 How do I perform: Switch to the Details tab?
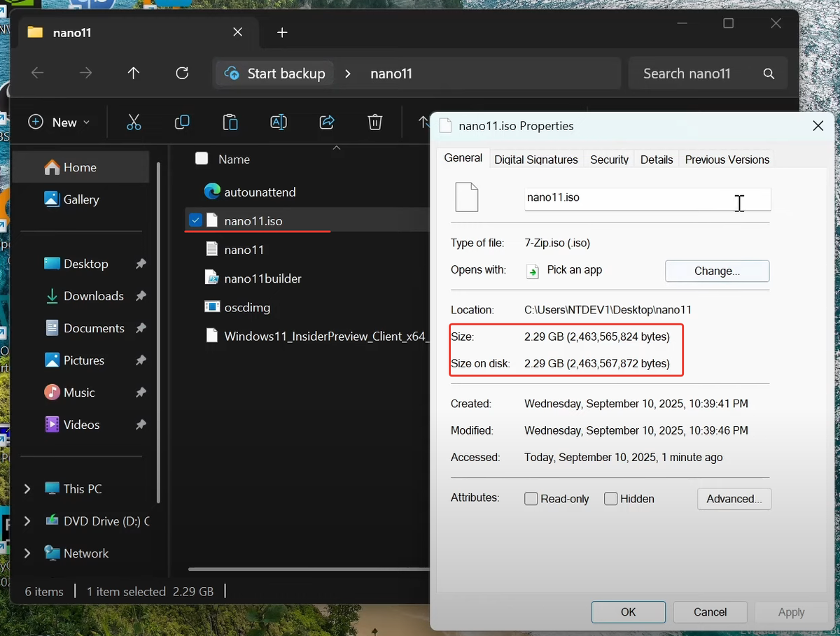(656, 159)
